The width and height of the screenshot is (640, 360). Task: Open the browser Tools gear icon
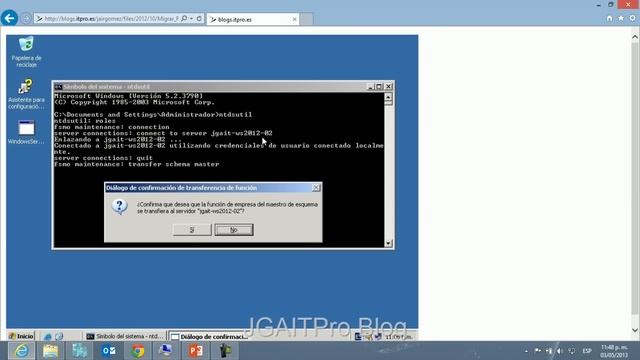click(632, 18)
